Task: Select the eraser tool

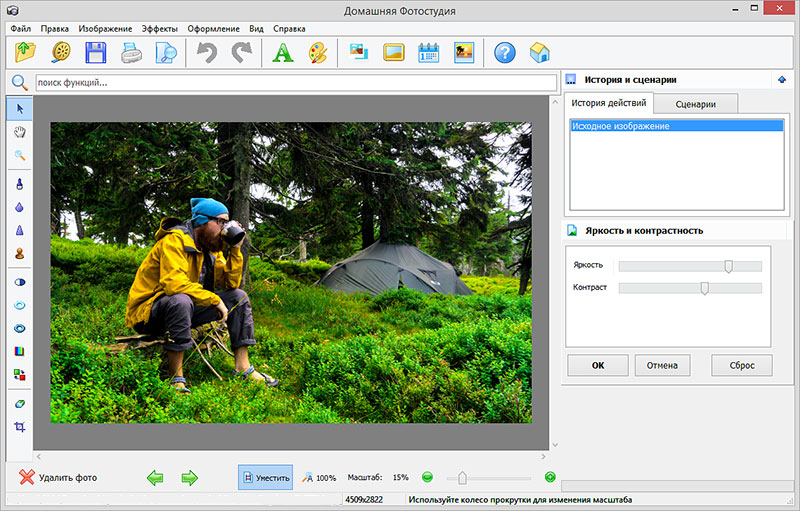Action: tap(20, 403)
